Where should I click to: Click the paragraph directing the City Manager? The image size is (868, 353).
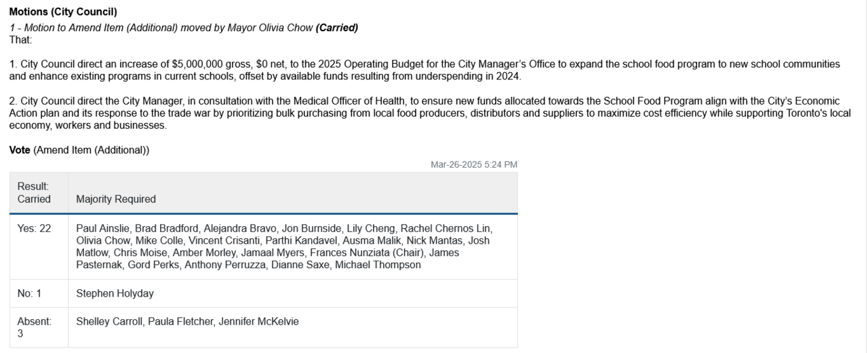[x=429, y=113]
